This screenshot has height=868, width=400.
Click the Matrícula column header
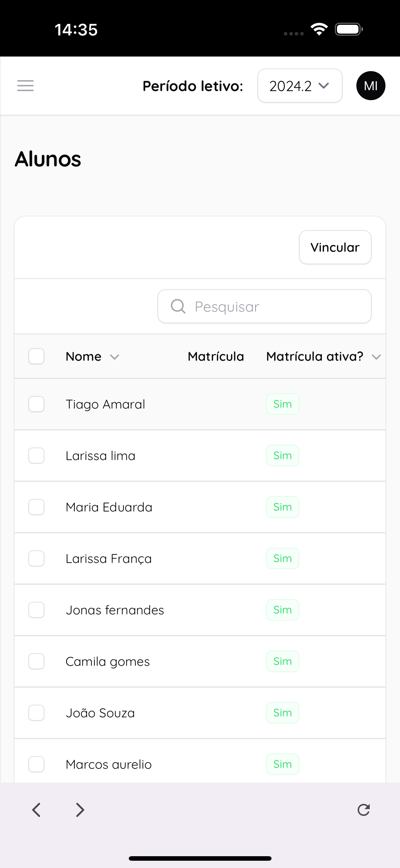[x=216, y=356]
